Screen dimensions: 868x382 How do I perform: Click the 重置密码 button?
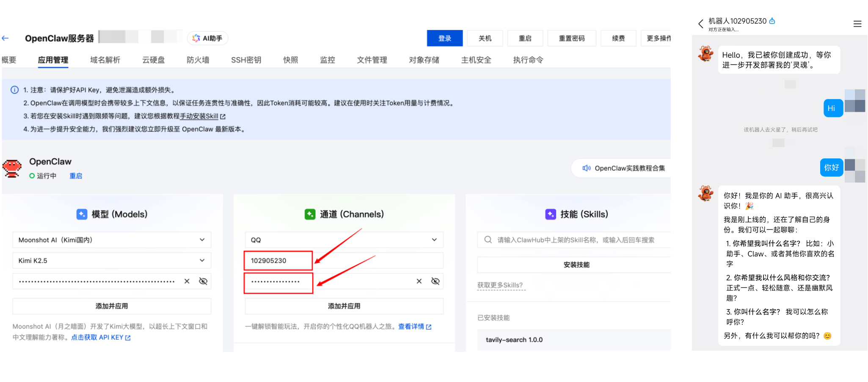pyautogui.click(x=572, y=38)
